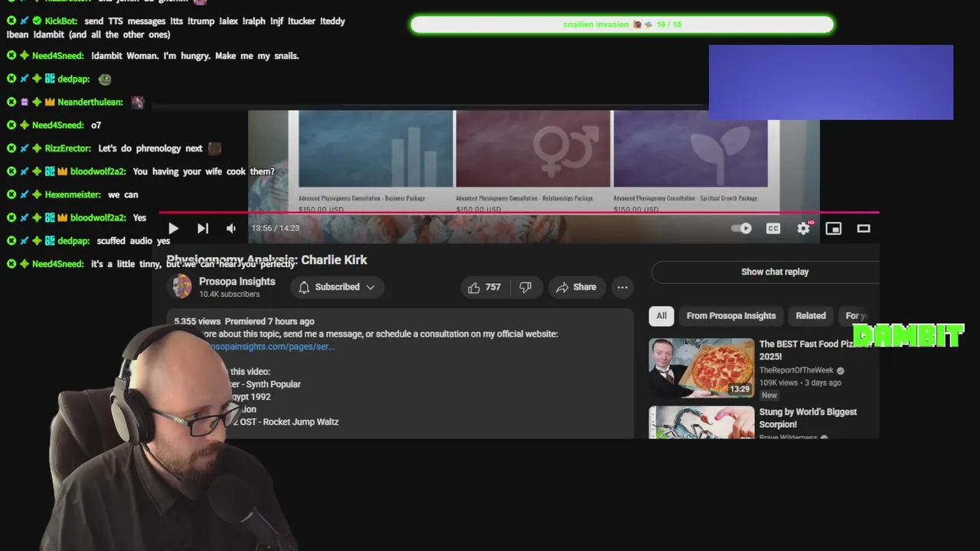
Task: Select the All filter chip
Action: pos(661,315)
